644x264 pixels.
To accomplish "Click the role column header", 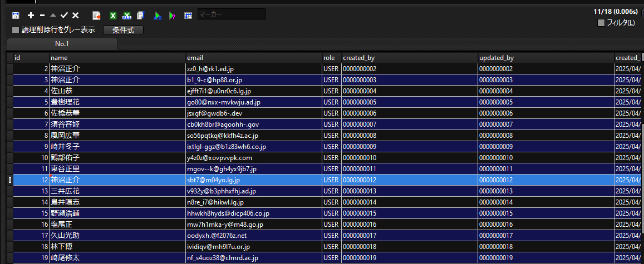I will pyautogui.click(x=332, y=58).
